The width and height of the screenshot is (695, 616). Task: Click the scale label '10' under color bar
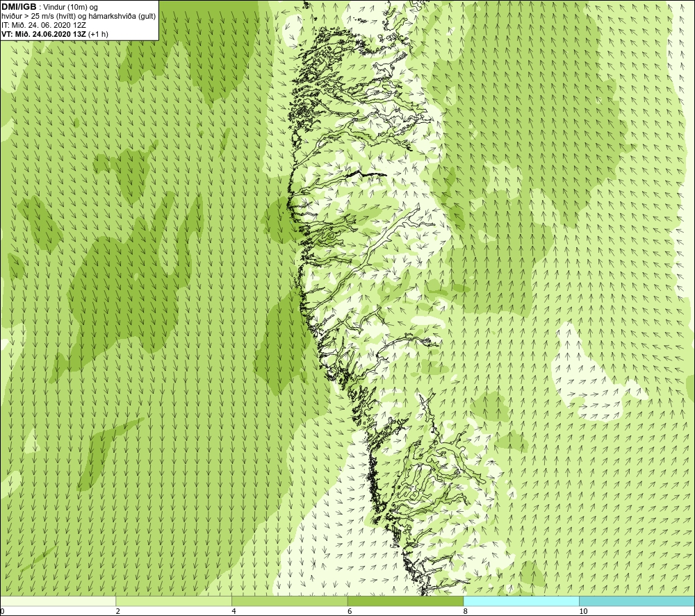pyautogui.click(x=583, y=612)
